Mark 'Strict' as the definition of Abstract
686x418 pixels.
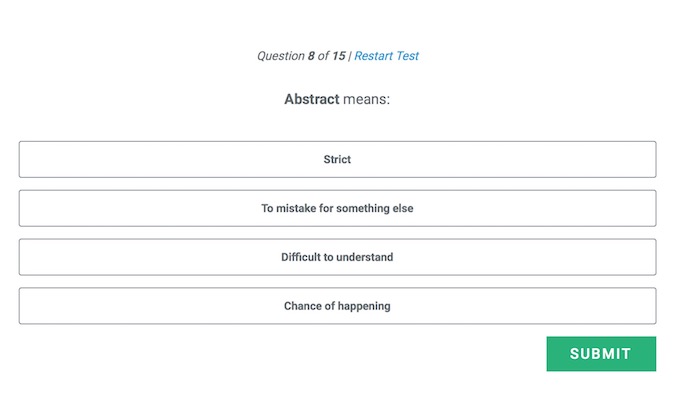[x=337, y=159]
